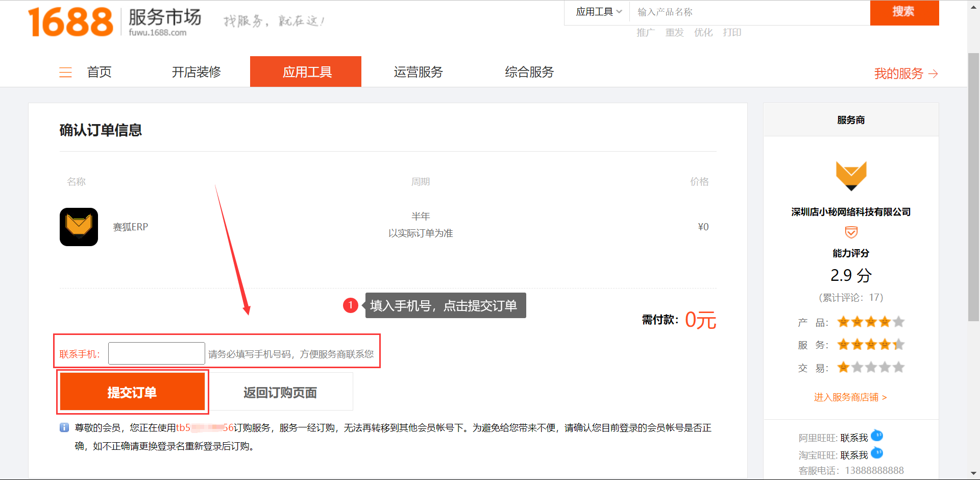
Task: Click the page vertical scrollbar thumb
Action: [x=973, y=186]
